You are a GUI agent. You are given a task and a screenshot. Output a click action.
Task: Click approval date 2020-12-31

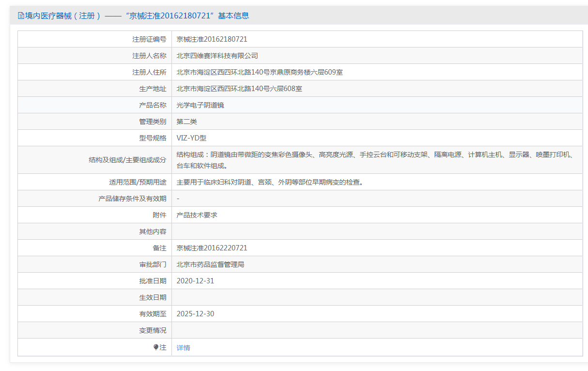(195, 281)
